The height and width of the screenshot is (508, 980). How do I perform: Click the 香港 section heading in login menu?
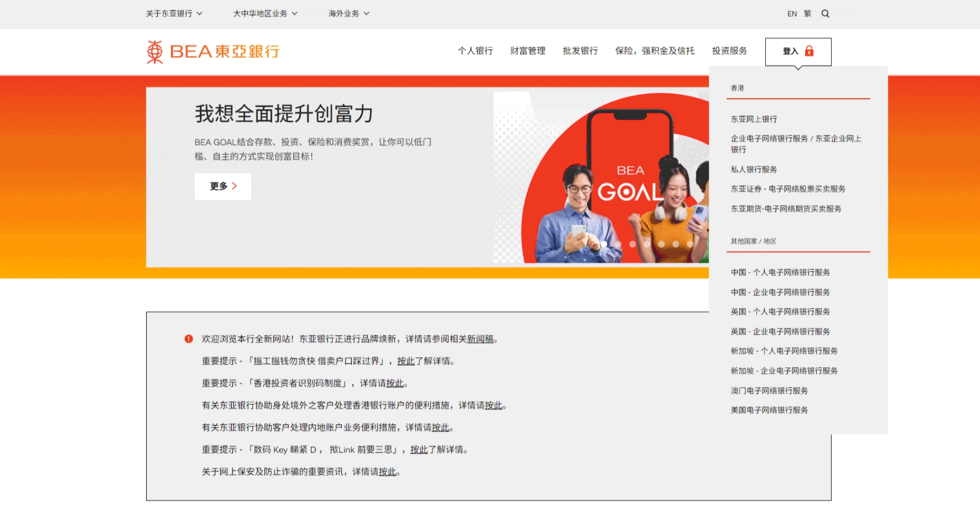coord(737,88)
